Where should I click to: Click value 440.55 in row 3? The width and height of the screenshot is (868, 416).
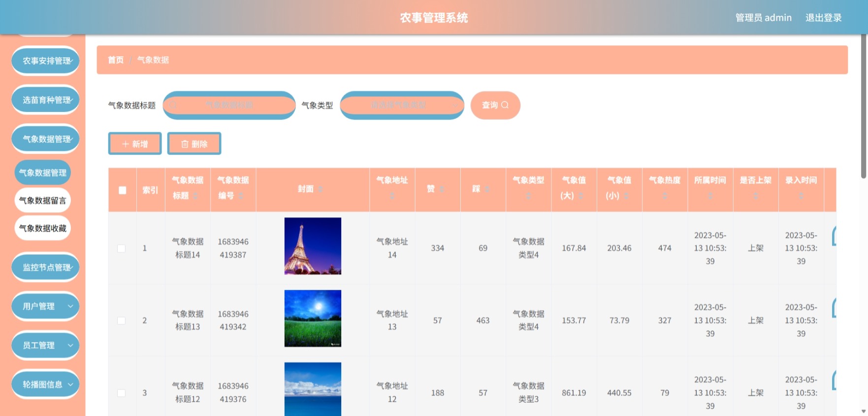619,393
